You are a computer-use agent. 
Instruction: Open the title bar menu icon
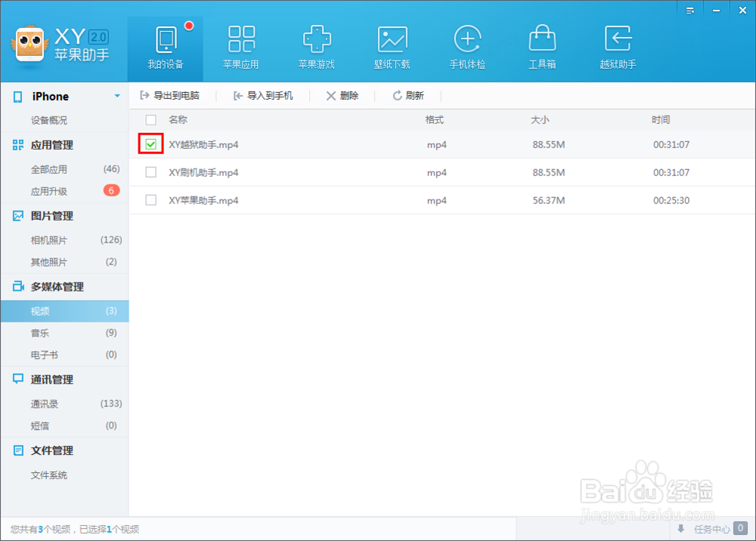click(690, 11)
